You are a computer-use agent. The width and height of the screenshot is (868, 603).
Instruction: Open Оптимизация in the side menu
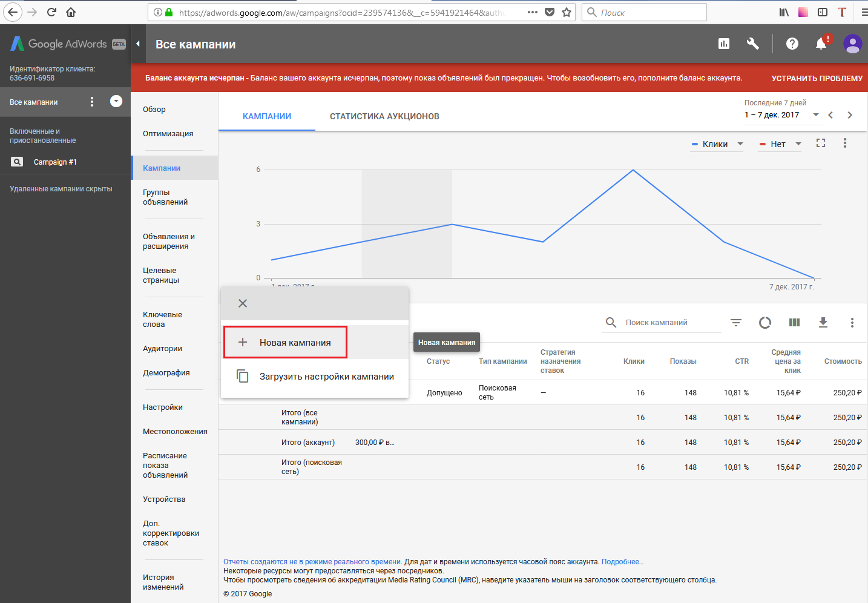pos(168,134)
